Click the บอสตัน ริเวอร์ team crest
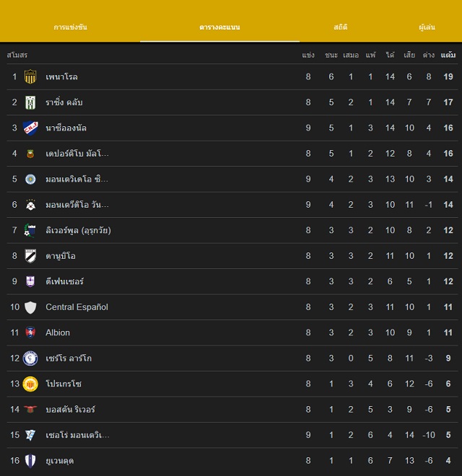Image resolution: width=462 pixels, height=476 pixels. (30, 410)
